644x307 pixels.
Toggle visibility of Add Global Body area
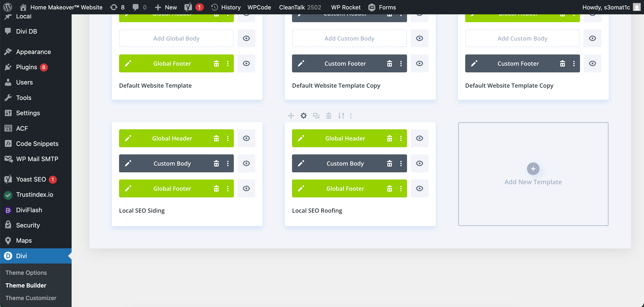pos(246,38)
